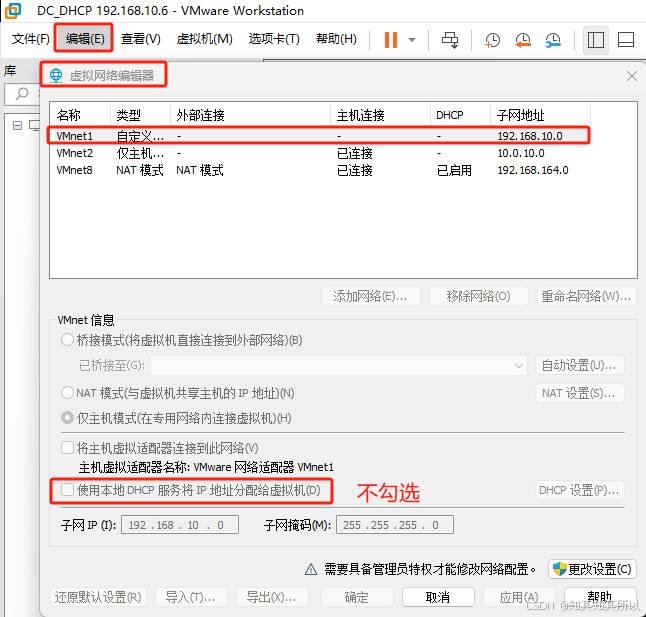Select the 桥接模式 radio button
Image resolution: width=646 pixels, height=617 pixels.
click(x=67, y=340)
